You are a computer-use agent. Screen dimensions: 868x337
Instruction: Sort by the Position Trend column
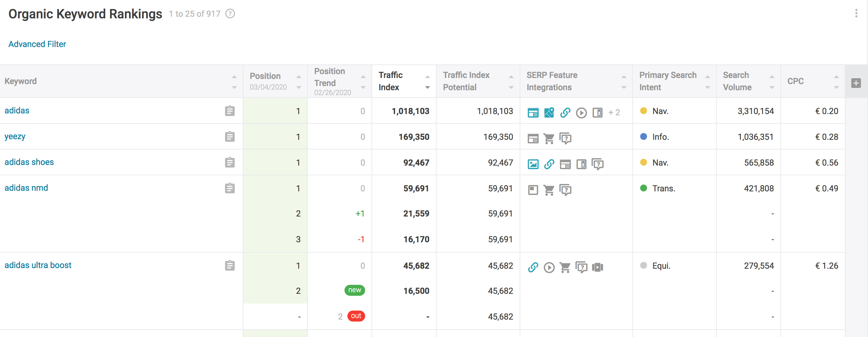click(363, 82)
